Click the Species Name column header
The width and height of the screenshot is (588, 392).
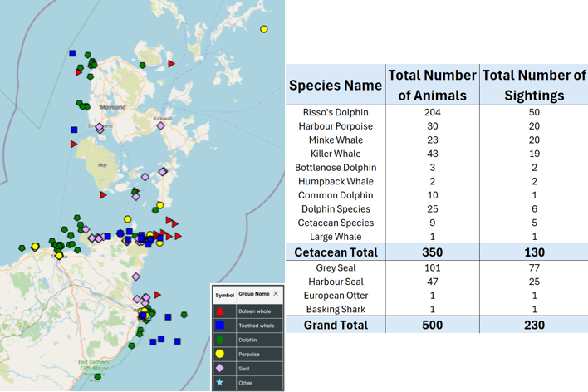[335, 86]
